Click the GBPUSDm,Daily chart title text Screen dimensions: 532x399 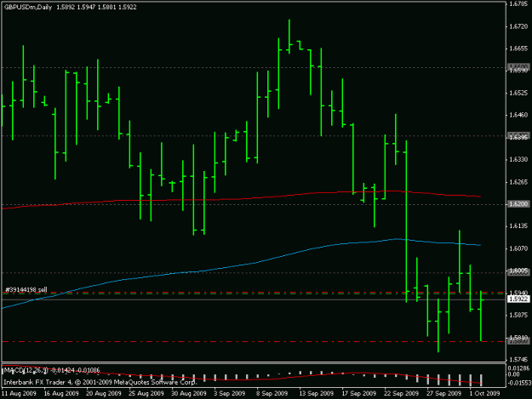pos(28,7)
